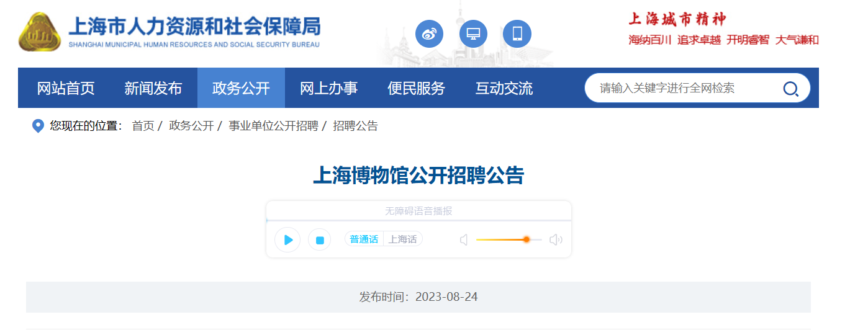Select 普通话 voice option
The height and width of the screenshot is (330, 868).
(x=364, y=239)
